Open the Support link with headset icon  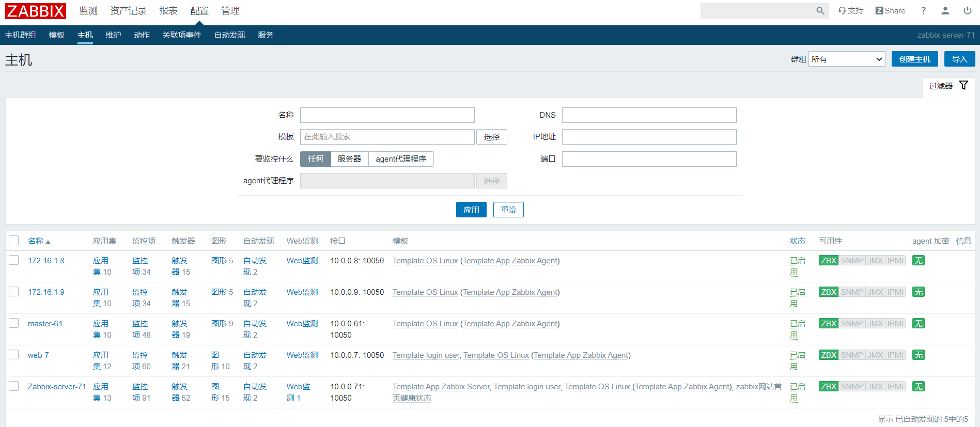[x=851, y=11]
